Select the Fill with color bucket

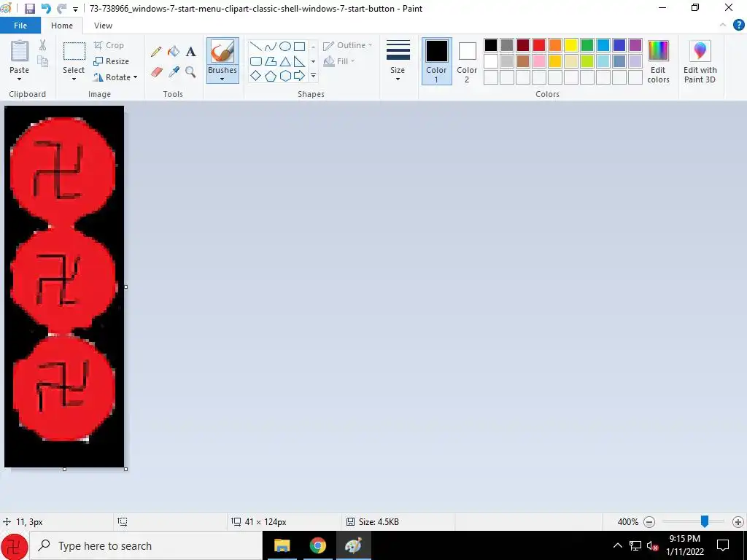tap(174, 51)
